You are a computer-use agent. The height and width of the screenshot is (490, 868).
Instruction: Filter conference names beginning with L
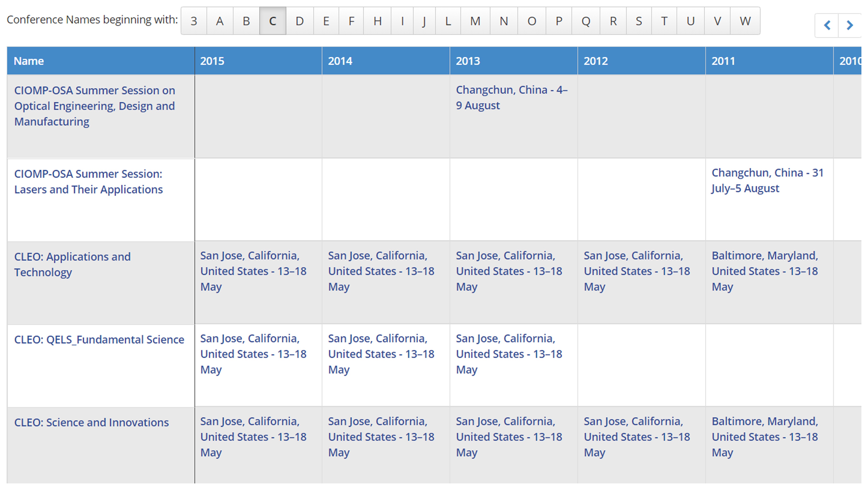(448, 21)
